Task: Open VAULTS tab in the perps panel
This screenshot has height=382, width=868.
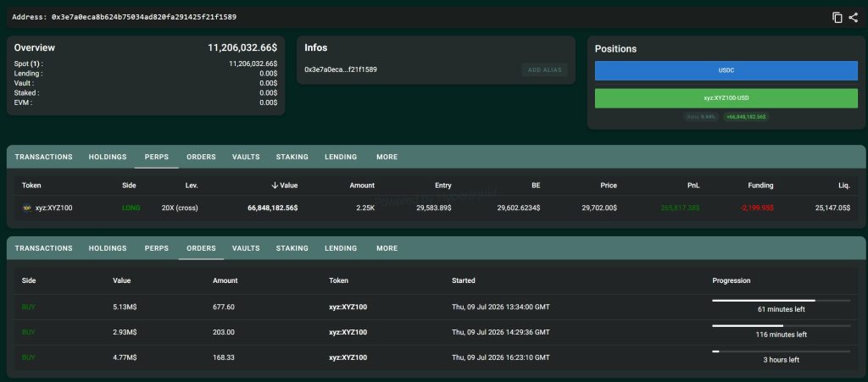Action: (x=246, y=157)
